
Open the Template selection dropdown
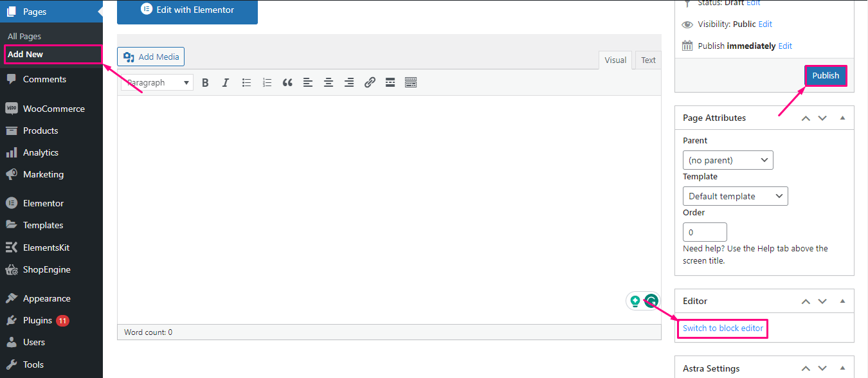pyautogui.click(x=735, y=195)
